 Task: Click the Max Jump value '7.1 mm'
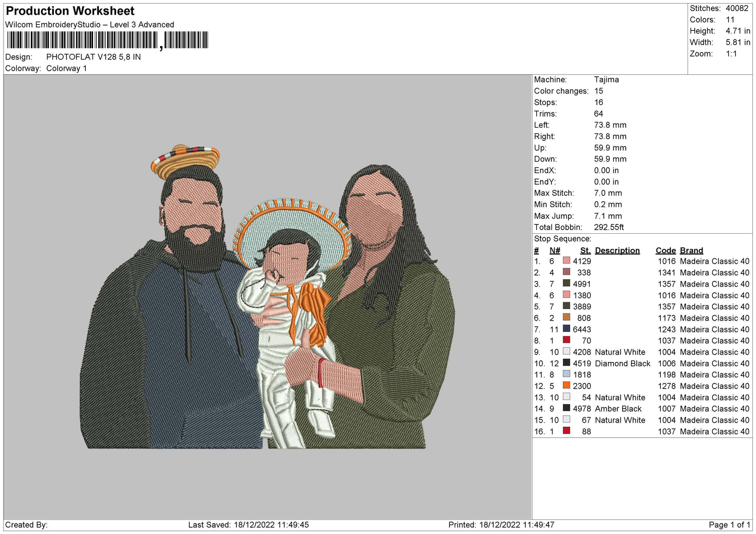pyautogui.click(x=608, y=216)
